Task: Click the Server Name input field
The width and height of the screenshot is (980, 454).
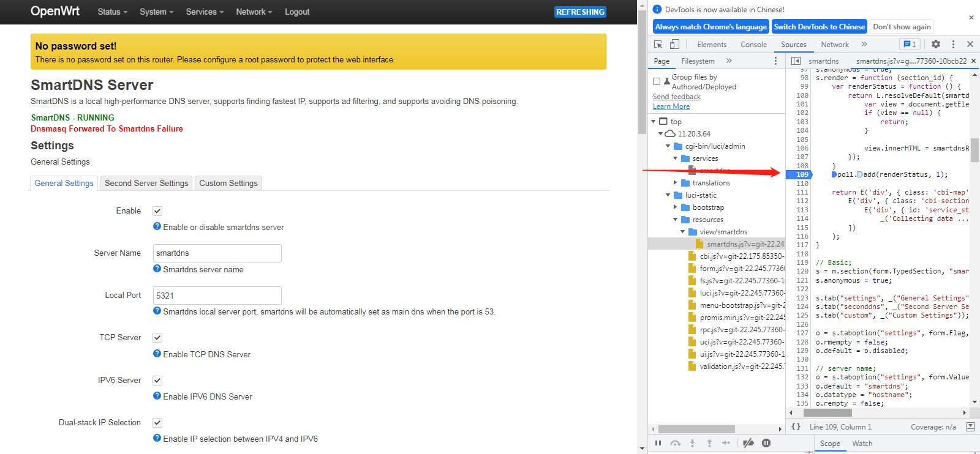Action: pos(217,253)
